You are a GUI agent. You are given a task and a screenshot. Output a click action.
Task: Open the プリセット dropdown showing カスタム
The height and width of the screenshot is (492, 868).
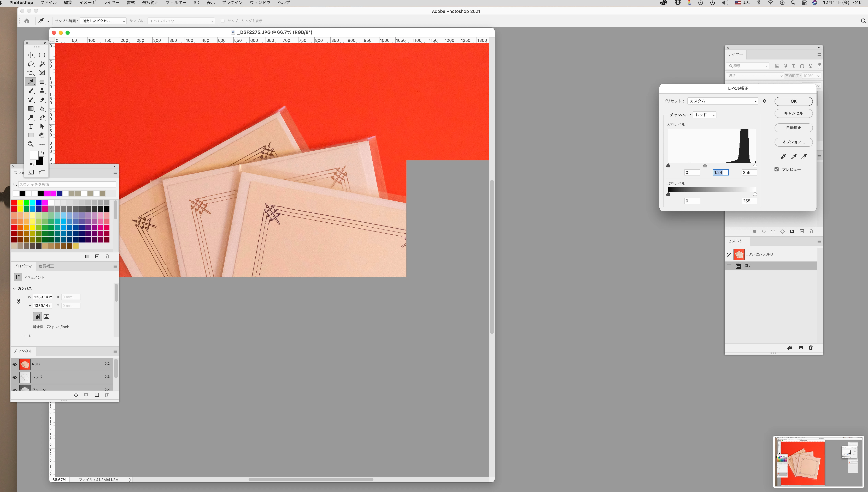723,101
